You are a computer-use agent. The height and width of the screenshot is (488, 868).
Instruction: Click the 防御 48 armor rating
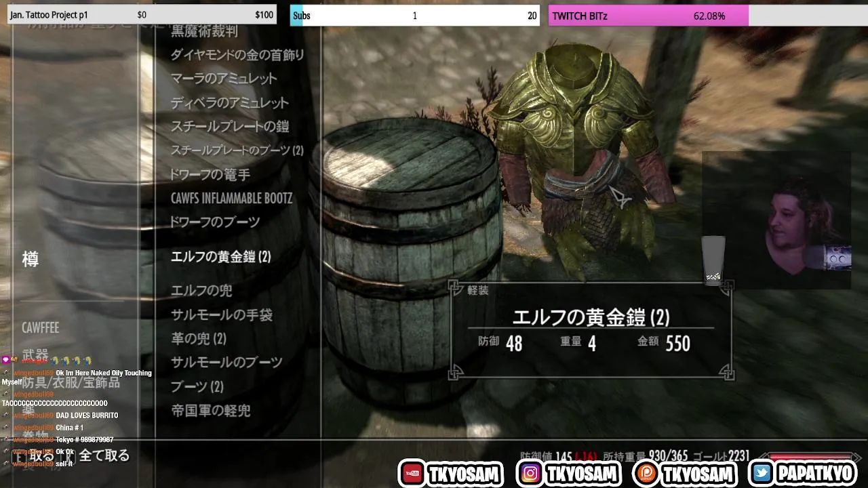click(500, 343)
